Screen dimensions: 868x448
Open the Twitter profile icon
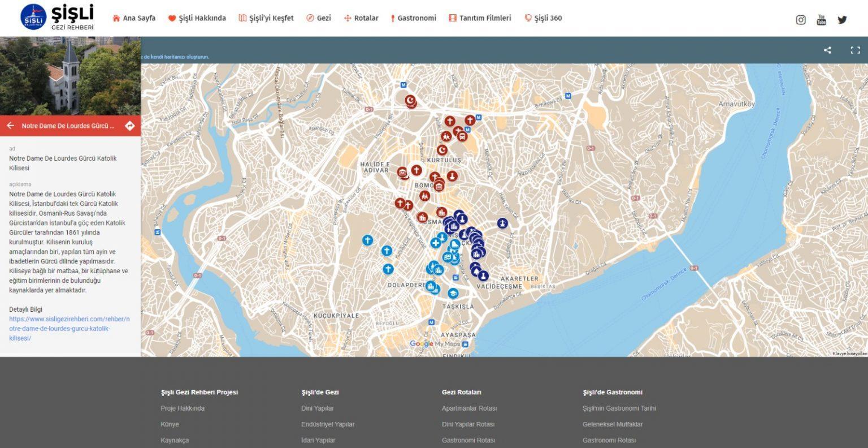tap(842, 20)
